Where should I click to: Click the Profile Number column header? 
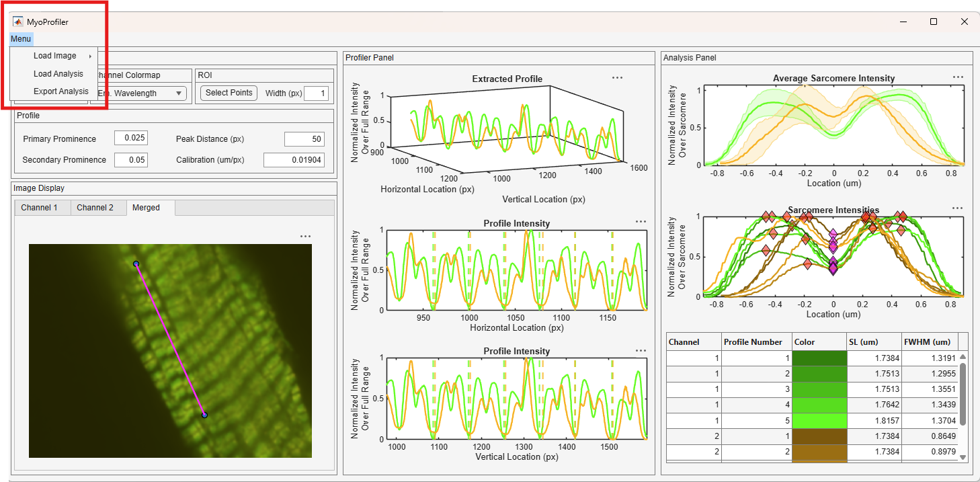coord(757,342)
